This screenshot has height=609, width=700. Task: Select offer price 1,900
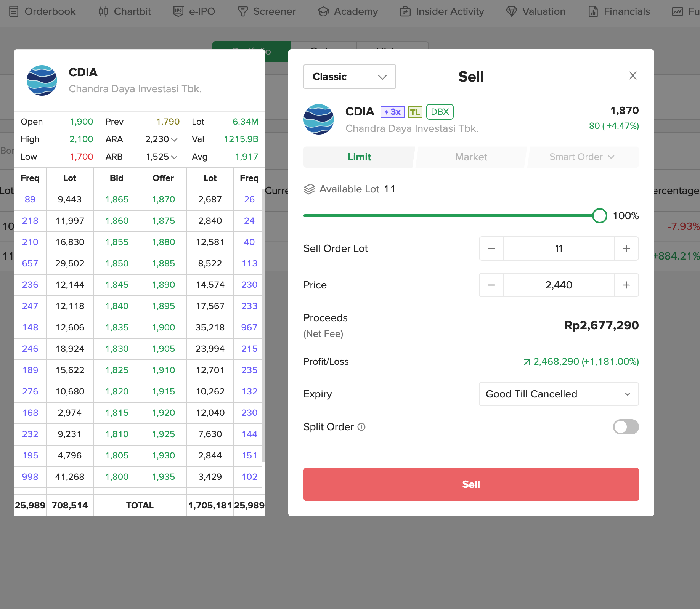pos(163,327)
